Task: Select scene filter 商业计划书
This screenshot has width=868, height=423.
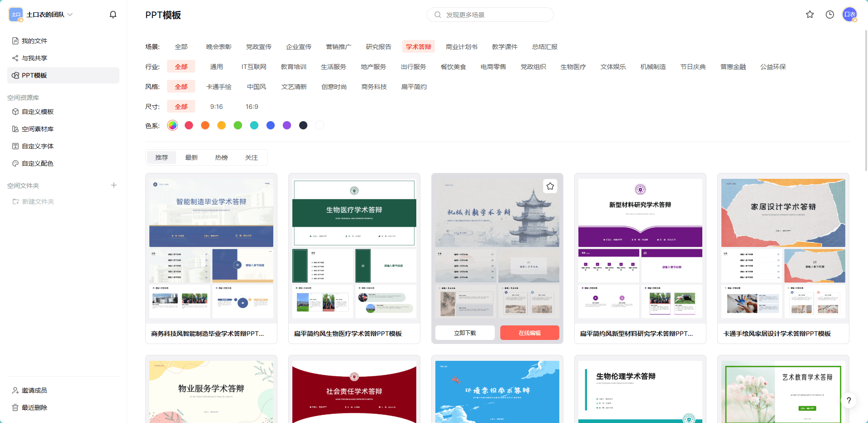Action: [462, 47]
